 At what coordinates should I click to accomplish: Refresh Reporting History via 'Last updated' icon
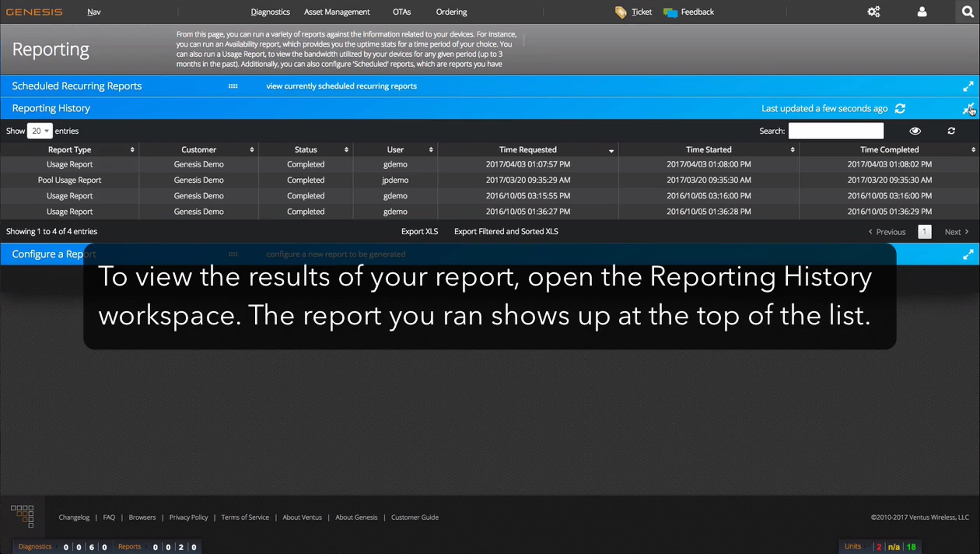pyautogui.click(x=900, y=109)
